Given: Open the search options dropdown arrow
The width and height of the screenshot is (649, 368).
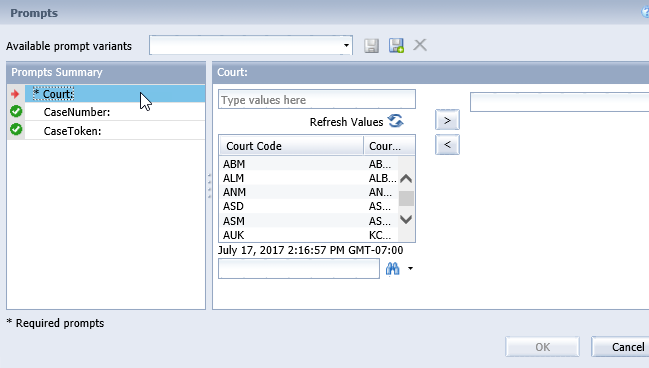Looking at the screenshot, I should coord(410,269).
